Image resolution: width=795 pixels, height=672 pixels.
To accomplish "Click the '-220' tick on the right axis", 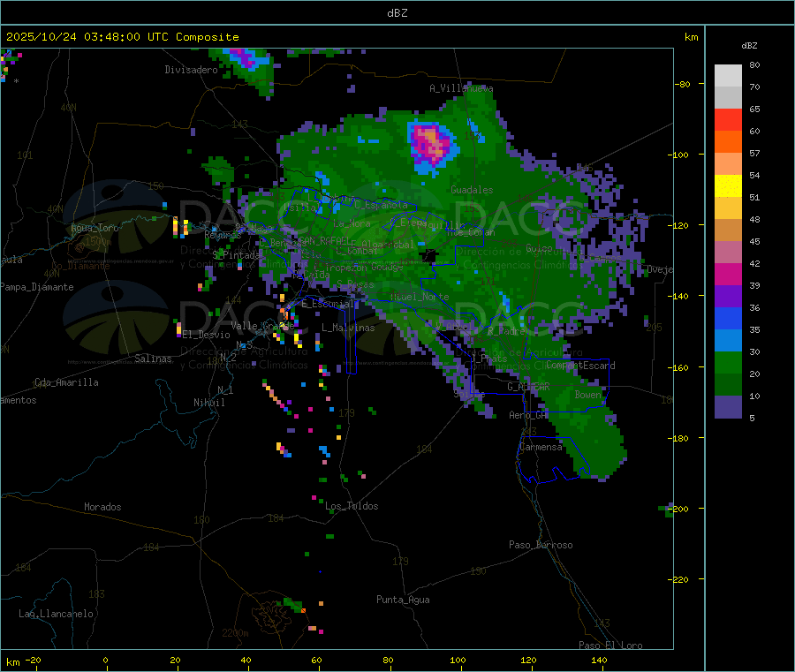I will (x=679, y=580).
